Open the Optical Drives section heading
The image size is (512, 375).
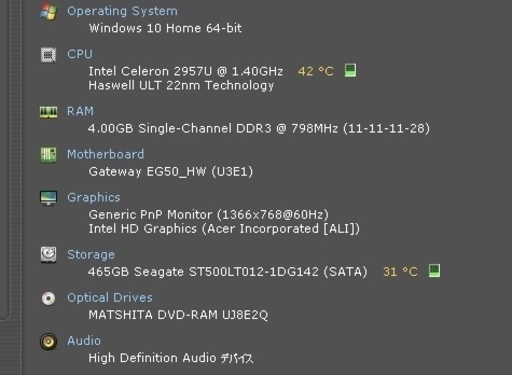click(110, 298)
